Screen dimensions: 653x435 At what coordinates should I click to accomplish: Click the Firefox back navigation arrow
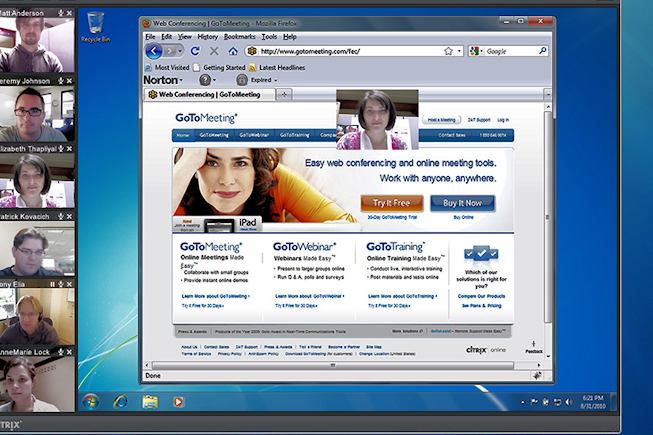[154, 50]
